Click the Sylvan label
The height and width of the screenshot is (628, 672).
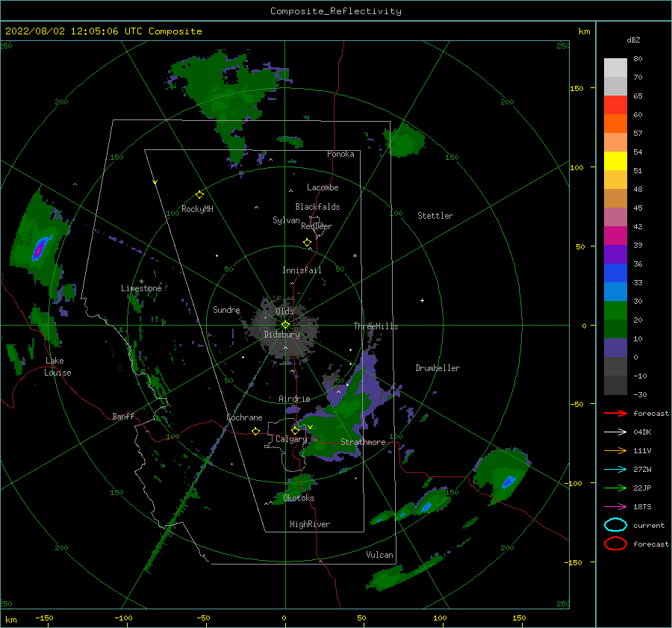click(286, 220)
